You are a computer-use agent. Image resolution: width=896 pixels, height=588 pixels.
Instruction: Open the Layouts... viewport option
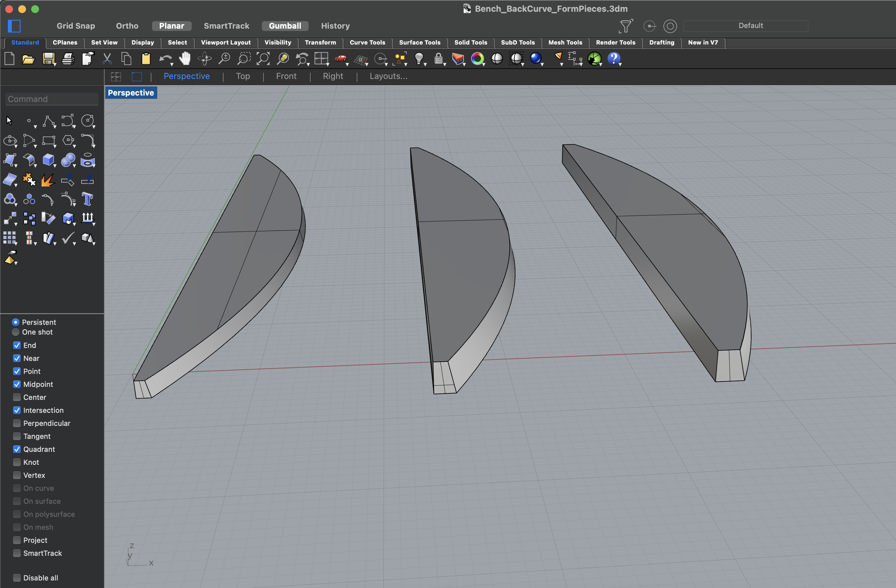tap(388, 76)
